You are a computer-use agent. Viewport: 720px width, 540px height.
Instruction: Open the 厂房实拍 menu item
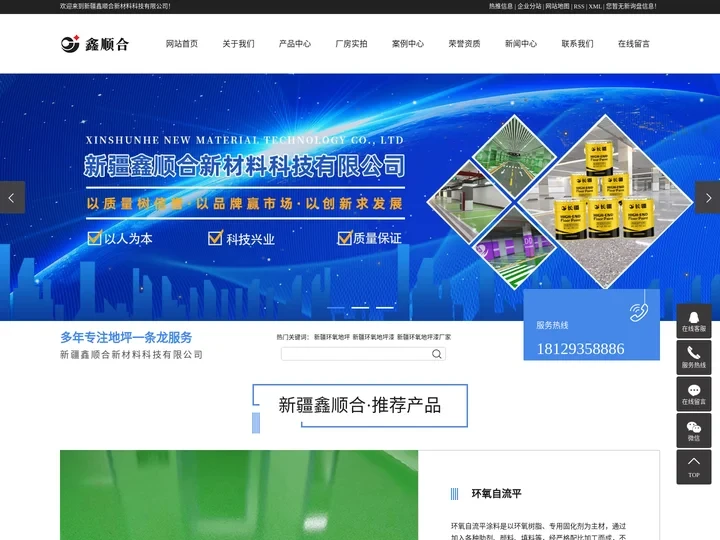click(x=351, y=44)
